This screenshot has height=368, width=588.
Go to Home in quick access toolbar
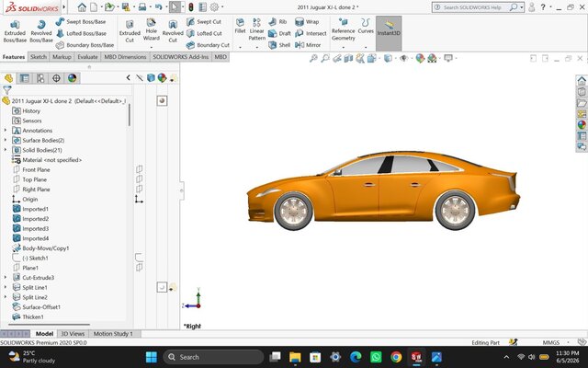pos(82,7)
